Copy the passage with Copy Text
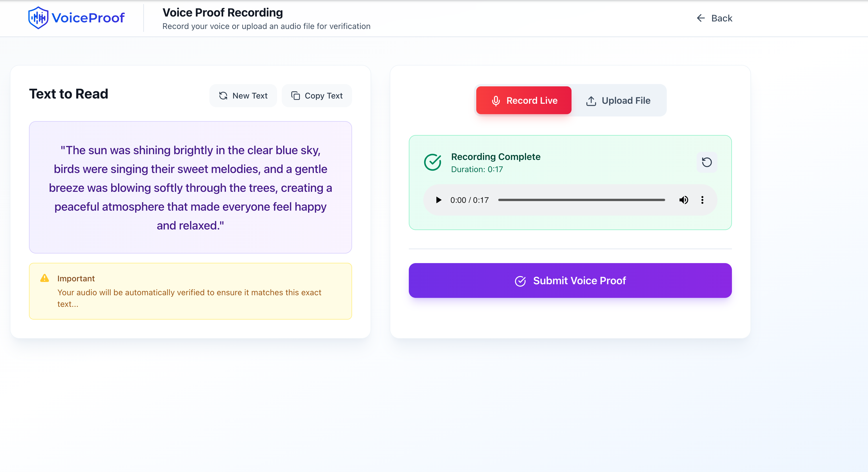 [x=317, y=96]
